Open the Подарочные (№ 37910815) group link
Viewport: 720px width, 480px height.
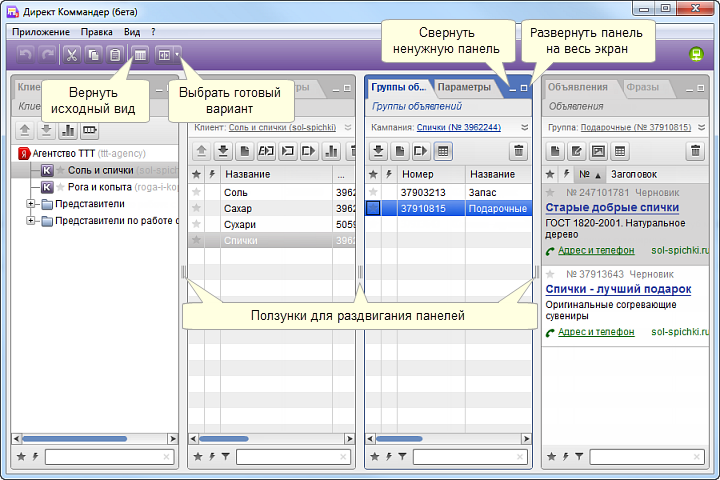click(636, 128)
